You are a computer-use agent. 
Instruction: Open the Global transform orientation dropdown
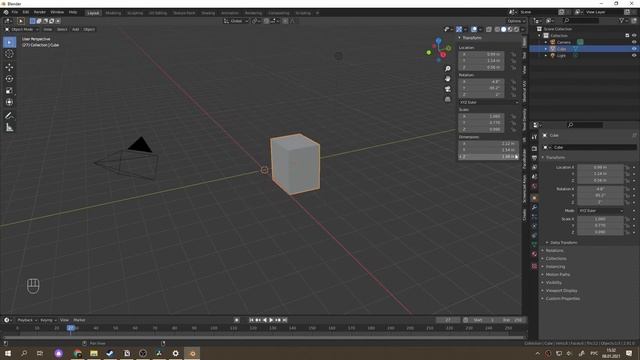[236, 21]
